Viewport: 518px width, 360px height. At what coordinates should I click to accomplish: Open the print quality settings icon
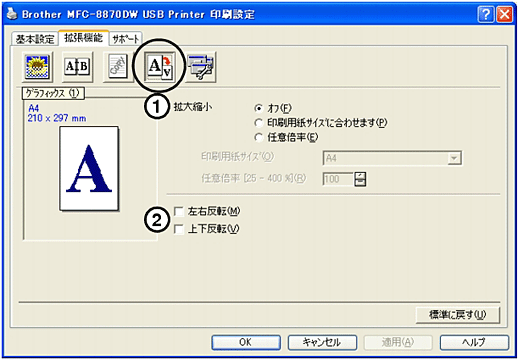click(37, 67)
